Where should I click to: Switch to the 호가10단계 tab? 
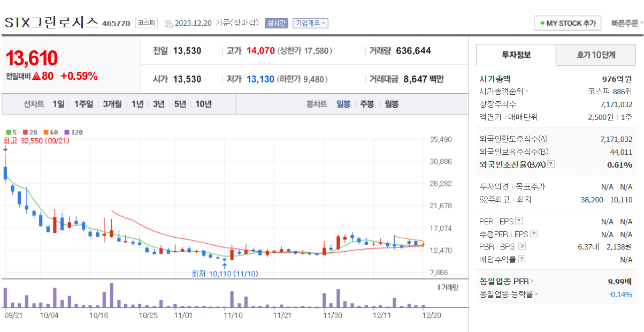[596, 55]
